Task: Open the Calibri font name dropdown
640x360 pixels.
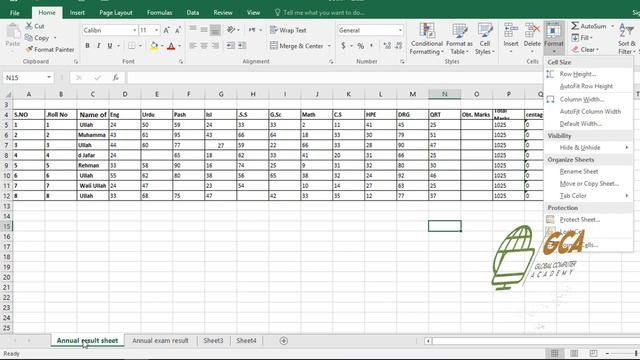Action: [x=134, y=30]
